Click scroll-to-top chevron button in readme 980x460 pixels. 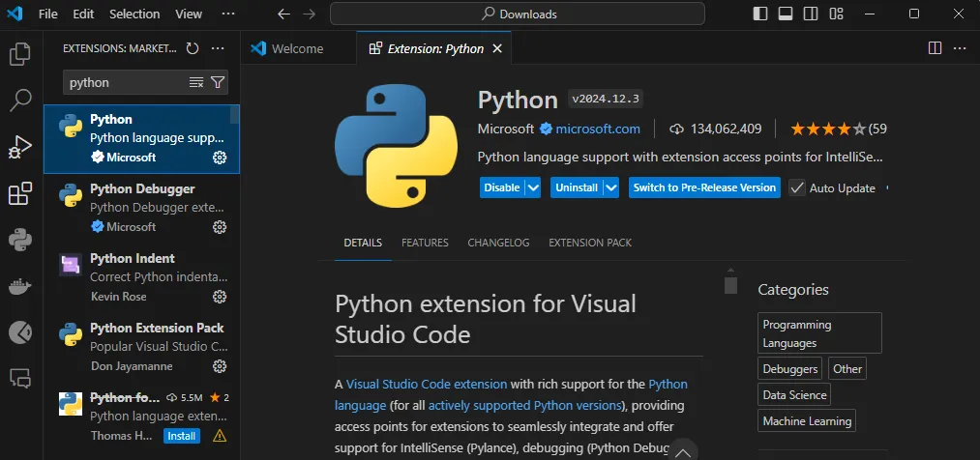tap(684, 452)
